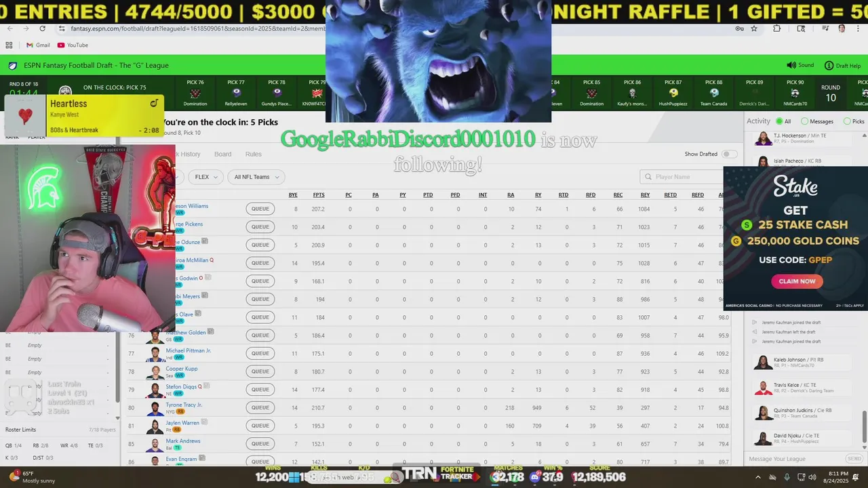868x488 pixels.
Task: Reload the ESPN draft page
Action: tap(42, 28)
